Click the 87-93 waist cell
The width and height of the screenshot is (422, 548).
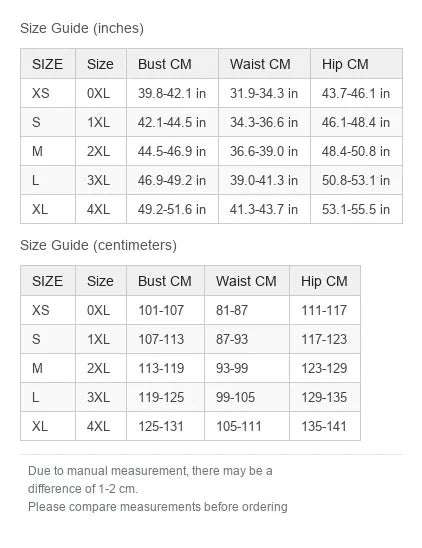[247, 339]
